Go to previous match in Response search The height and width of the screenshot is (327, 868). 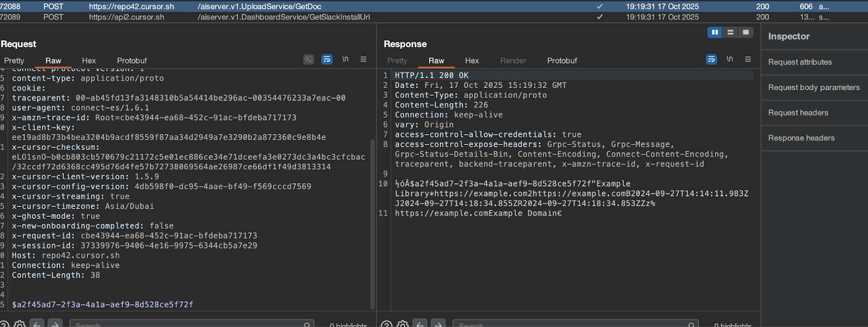coord(420,324)
